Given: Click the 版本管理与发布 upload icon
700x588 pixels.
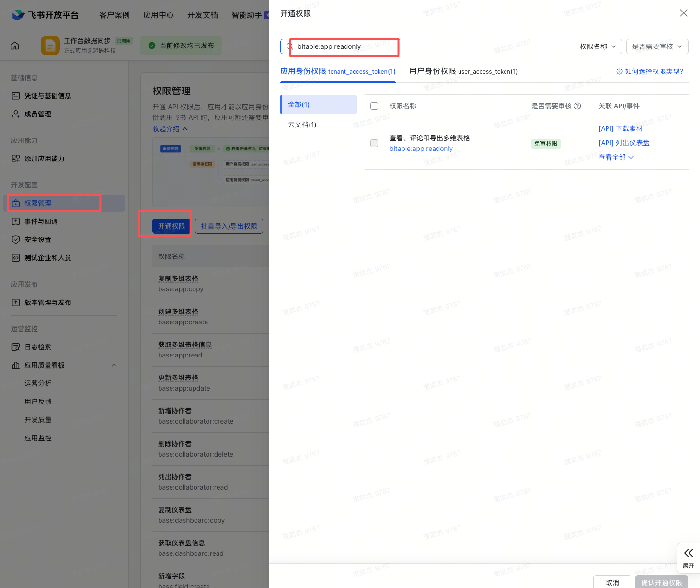Looking at the screenshot, I should tap(16, 302).
